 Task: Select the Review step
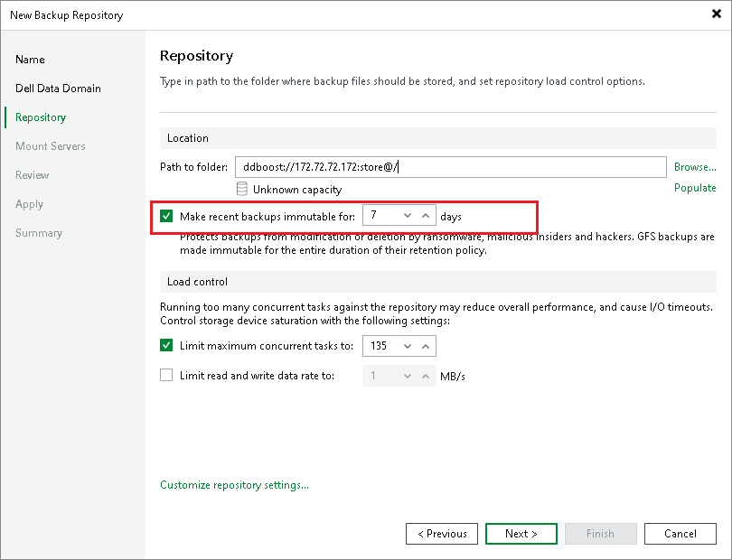pyautogui.click(x=33, y=175)
